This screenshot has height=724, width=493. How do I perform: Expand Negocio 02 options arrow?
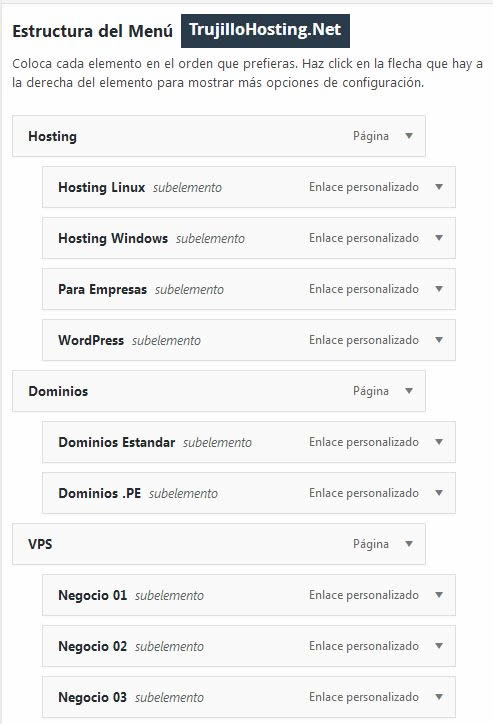439,646
